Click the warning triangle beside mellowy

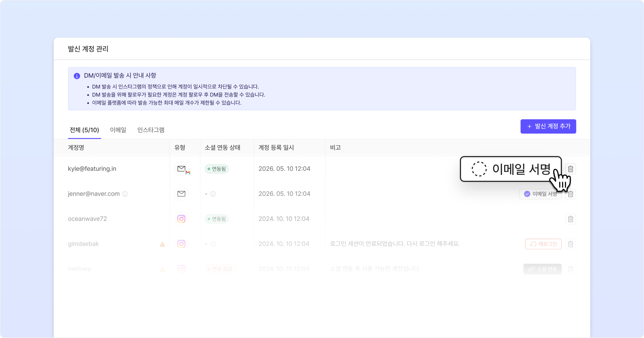[x=162, y=269]
